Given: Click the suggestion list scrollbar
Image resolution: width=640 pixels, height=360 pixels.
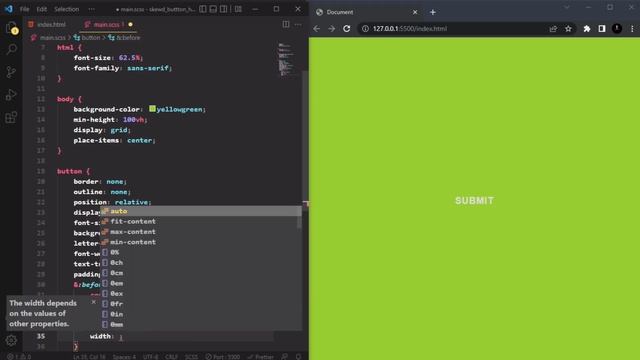Looking at the screenshot, I should pos(300,222).
